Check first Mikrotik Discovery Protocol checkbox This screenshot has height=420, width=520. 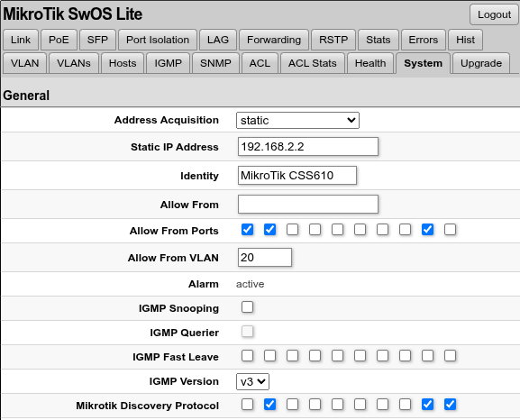[248, 404]
